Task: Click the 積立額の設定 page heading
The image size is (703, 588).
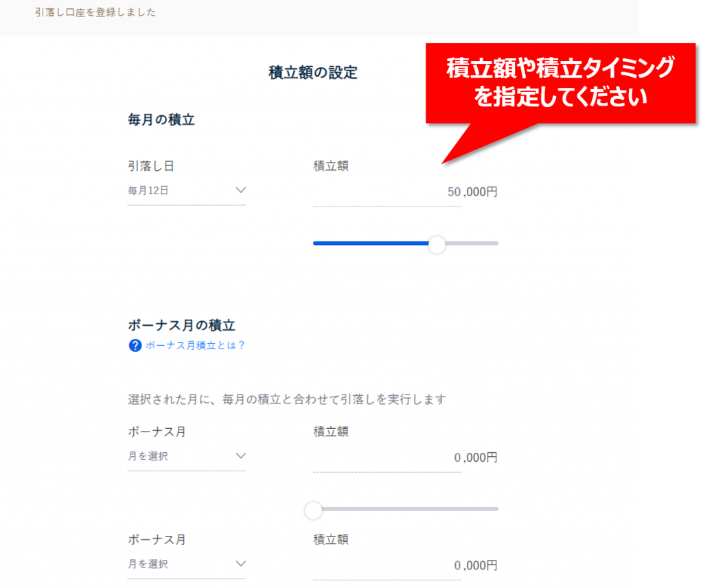Action: pos(313,72)
